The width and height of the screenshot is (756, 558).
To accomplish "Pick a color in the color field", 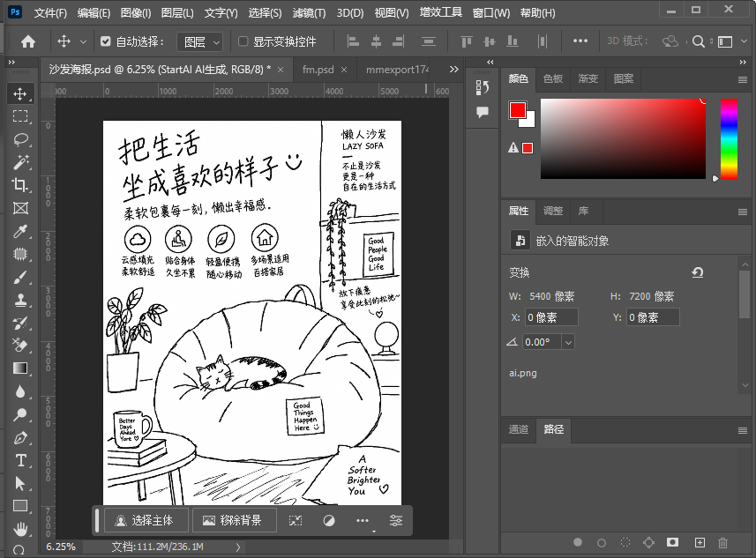I will (x=623, y=138).
